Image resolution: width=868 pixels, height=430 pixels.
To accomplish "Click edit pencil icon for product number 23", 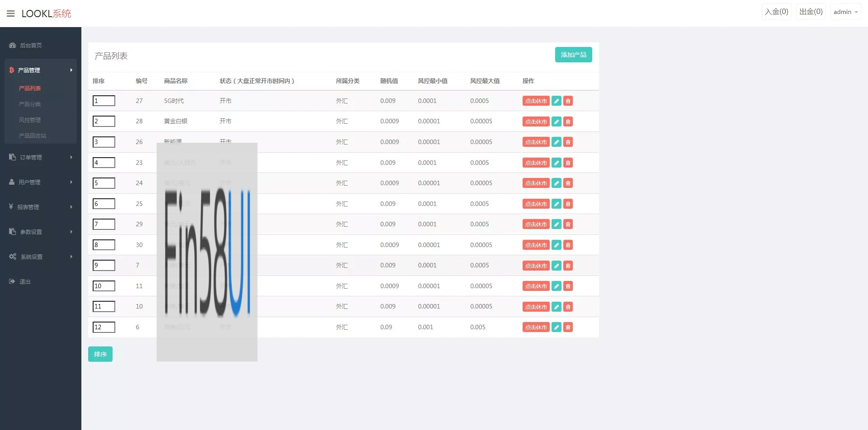I will click(557, 163).
